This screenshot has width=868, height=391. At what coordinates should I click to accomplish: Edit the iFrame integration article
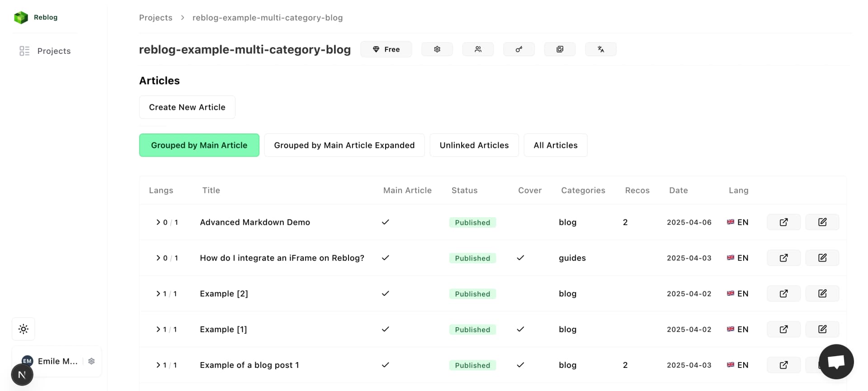pyautogui.click(x=822, y=258)
